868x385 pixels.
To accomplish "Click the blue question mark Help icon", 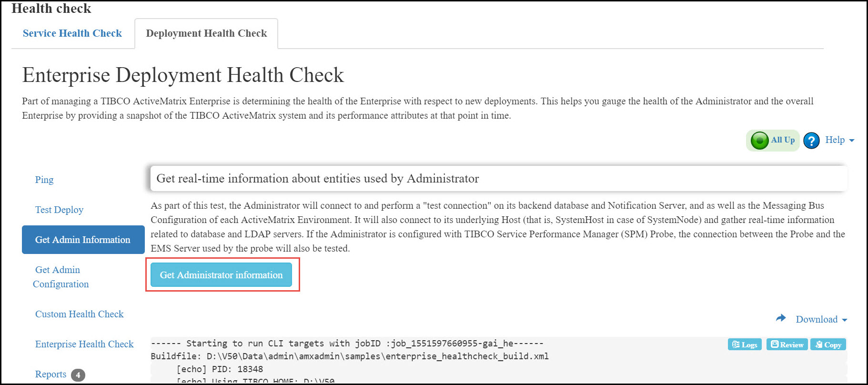I will coord(811,141).
